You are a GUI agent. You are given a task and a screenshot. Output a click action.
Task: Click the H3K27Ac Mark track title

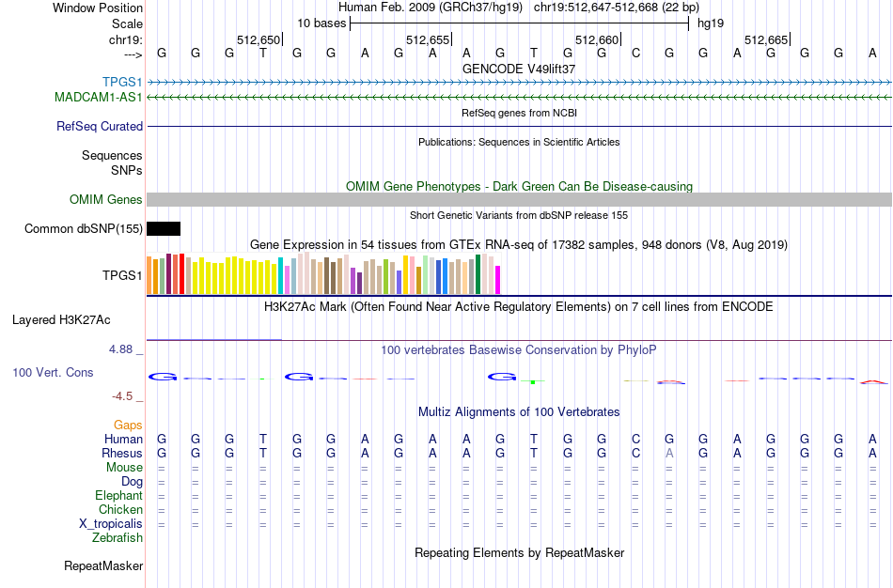coord(519,307)
